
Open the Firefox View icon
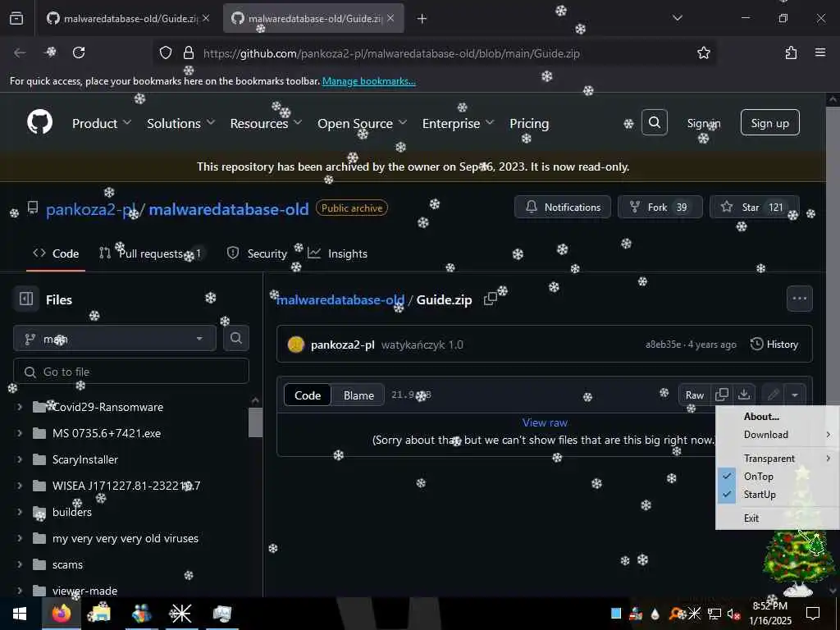click(x=16, y=18)
